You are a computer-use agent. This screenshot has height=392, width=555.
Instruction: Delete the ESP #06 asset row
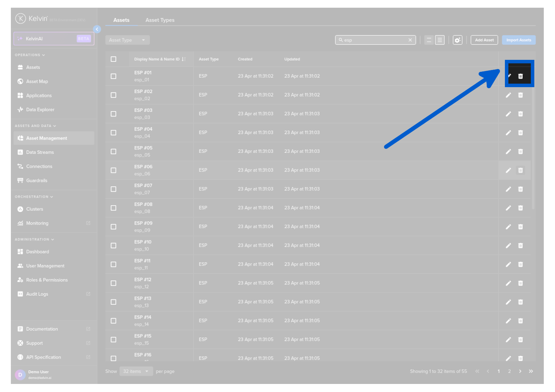[520, 170]
